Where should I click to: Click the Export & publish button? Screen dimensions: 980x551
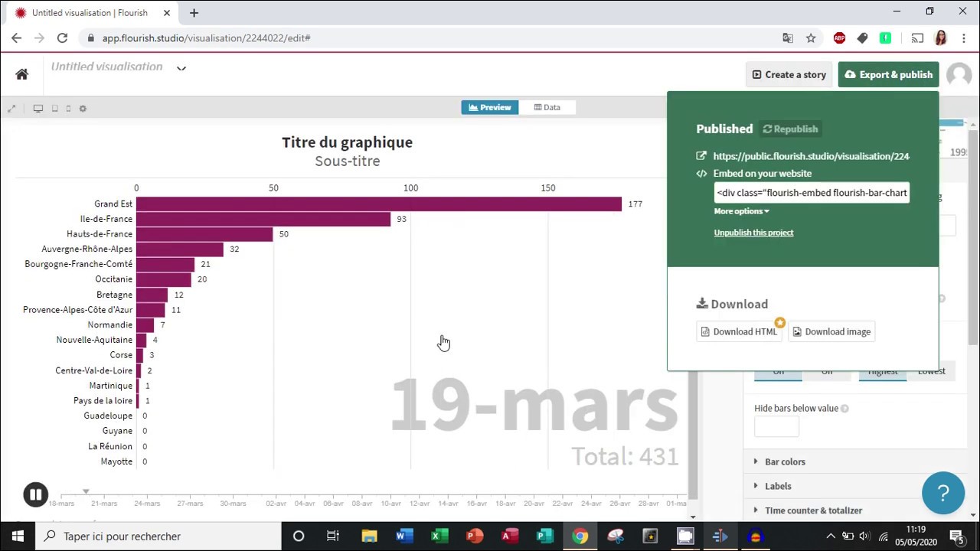(x=888, y=74)
